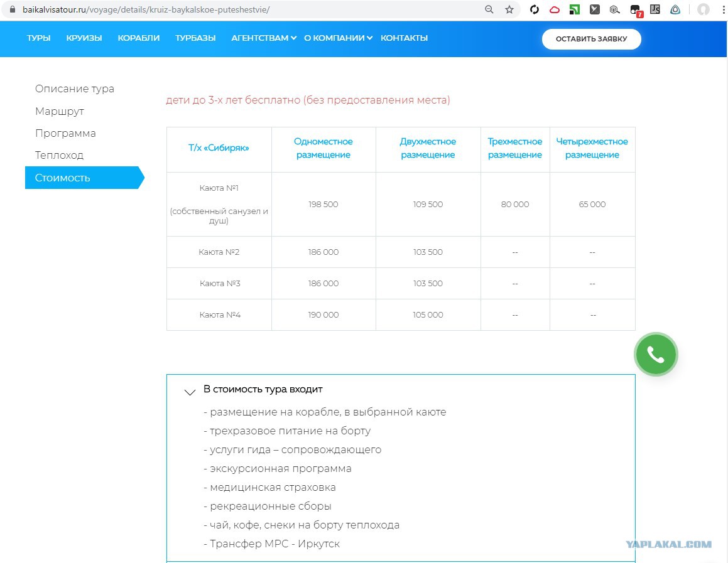Click the zoom magnifier icon in address bar
Viewport: 728px width, 563px height.
[x=489, y=9]
